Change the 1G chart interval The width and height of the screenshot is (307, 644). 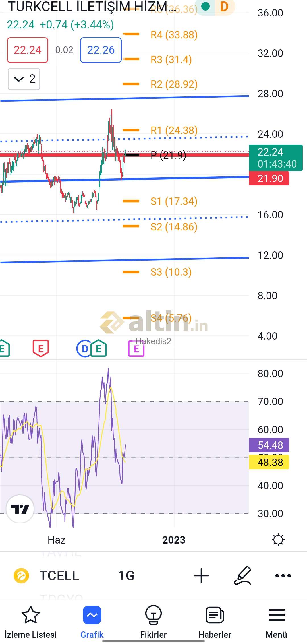point(126,576)
